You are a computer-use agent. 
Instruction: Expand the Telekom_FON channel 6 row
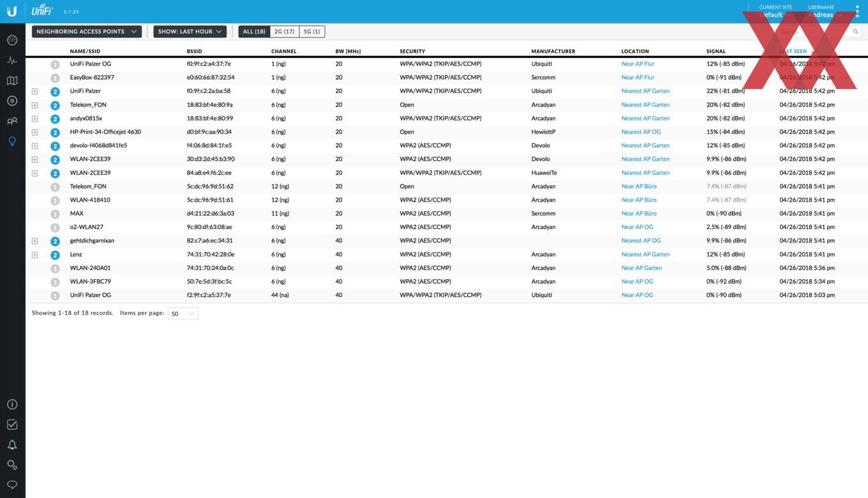[x=35, y=105]
